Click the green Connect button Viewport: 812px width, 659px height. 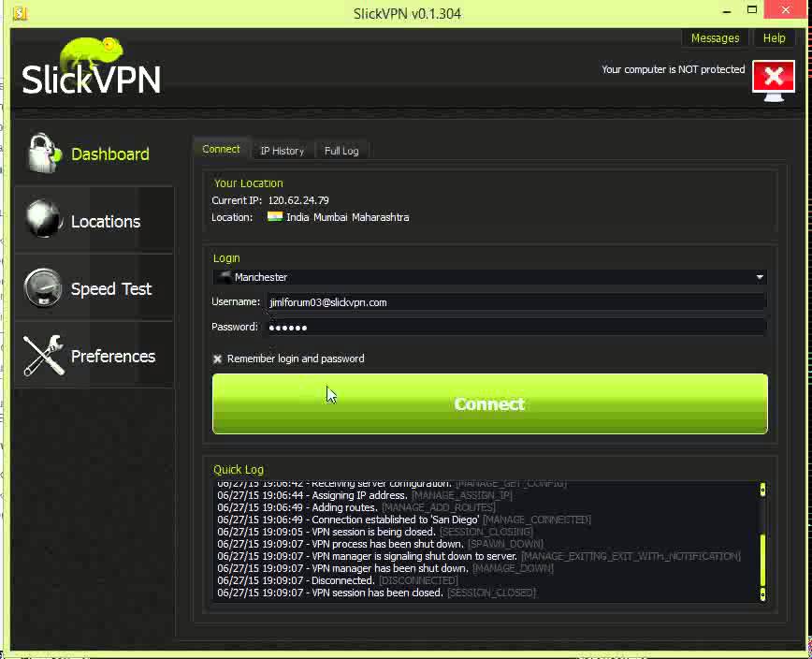coord(490,403)
